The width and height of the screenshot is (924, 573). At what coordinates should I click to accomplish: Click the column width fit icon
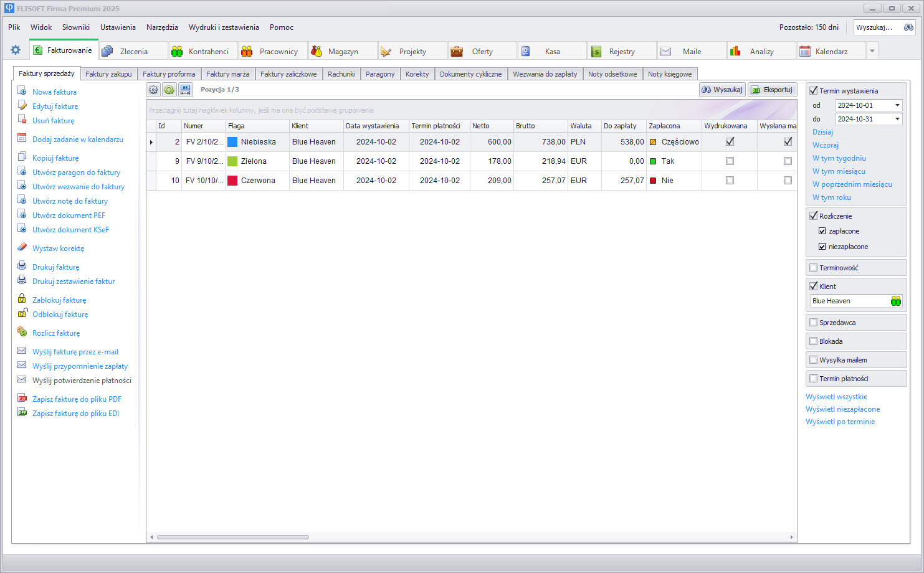point(185,90)
